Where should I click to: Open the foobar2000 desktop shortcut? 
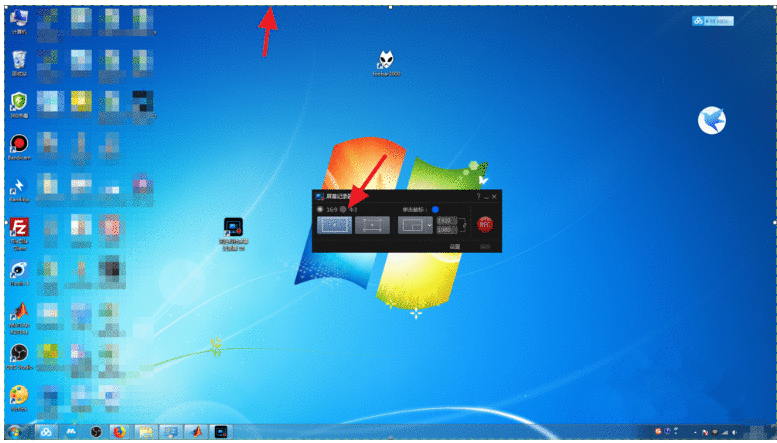[385, 62]
